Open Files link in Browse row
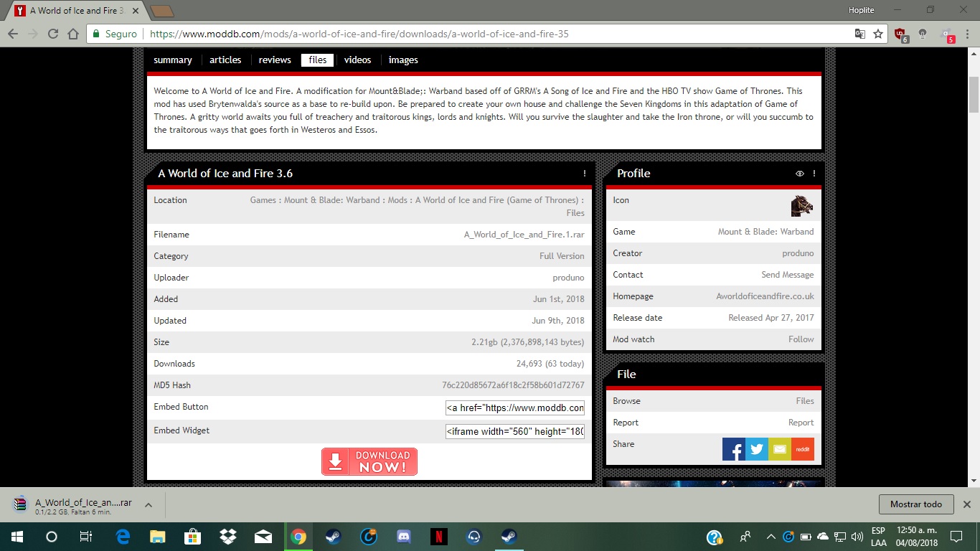This screenshot has width=980, height=551. pos(805,401)
